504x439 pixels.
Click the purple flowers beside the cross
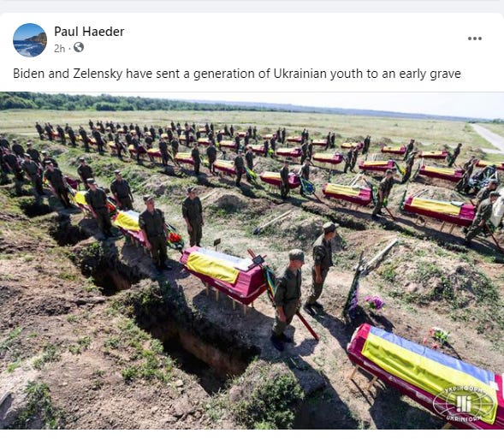(374, 302)
